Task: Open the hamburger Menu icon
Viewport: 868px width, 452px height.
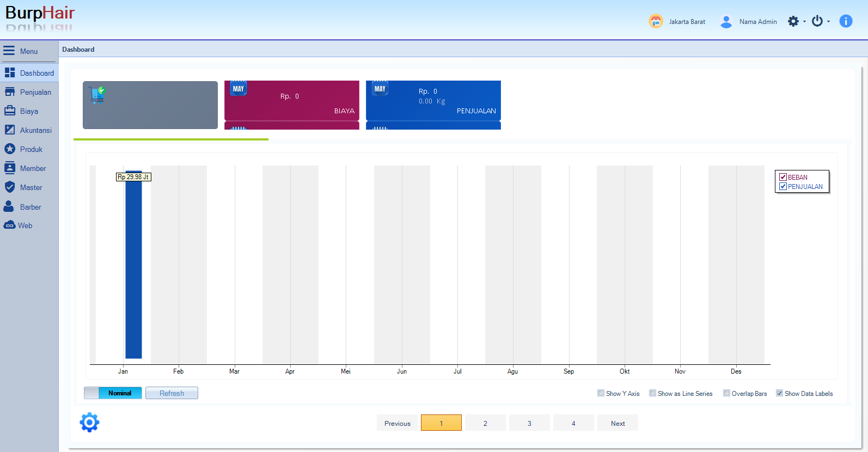Action: pos(9,51)
